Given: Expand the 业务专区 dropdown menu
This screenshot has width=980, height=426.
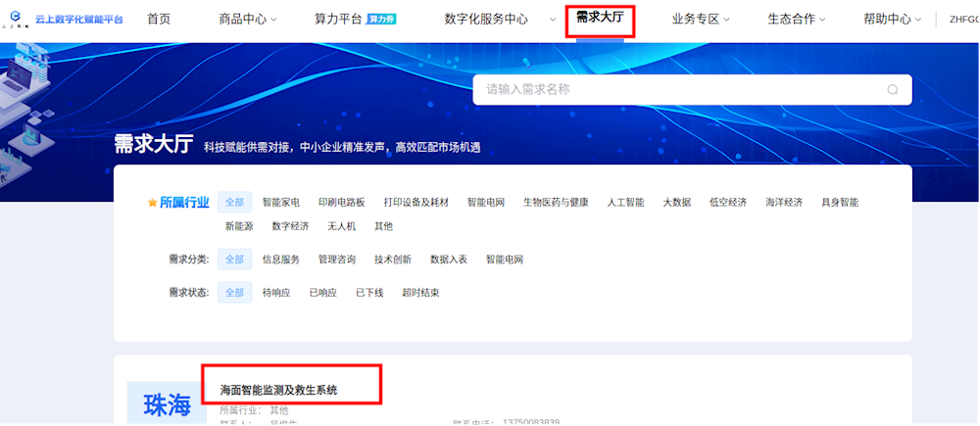Looking at the screenshot, I should [701, 20].
